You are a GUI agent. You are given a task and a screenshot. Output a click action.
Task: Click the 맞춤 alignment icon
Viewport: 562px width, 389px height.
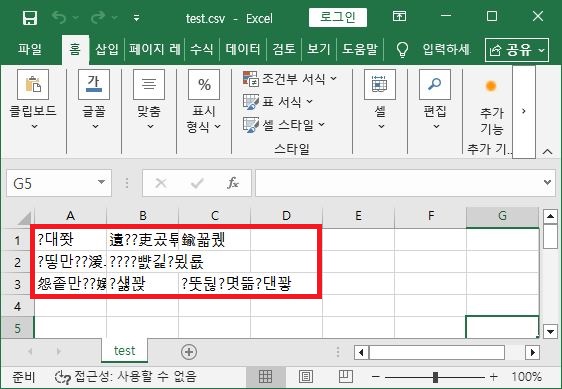pyautogui.click(x=149, y=85)
